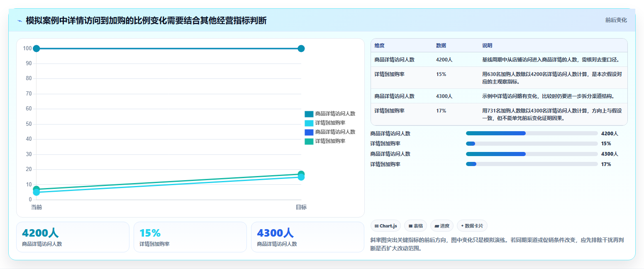Click the 17% value beside the progress bar
The width and height of the screenshot is (644, 269).
pyautogui.click(x=606, y=164)
